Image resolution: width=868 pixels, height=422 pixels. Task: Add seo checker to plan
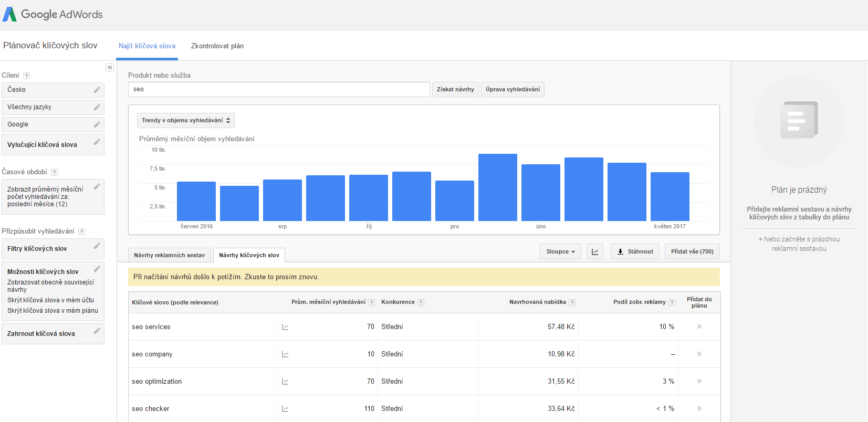point(699,408)
